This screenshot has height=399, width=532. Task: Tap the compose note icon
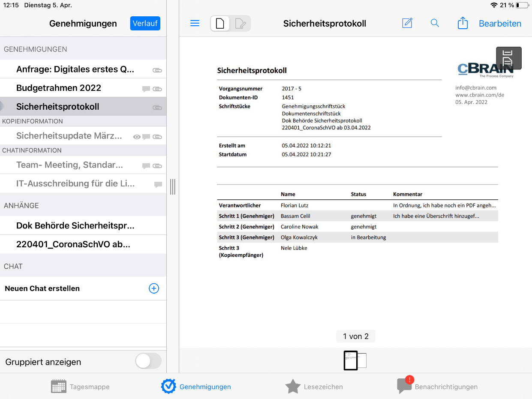[407, 23]
